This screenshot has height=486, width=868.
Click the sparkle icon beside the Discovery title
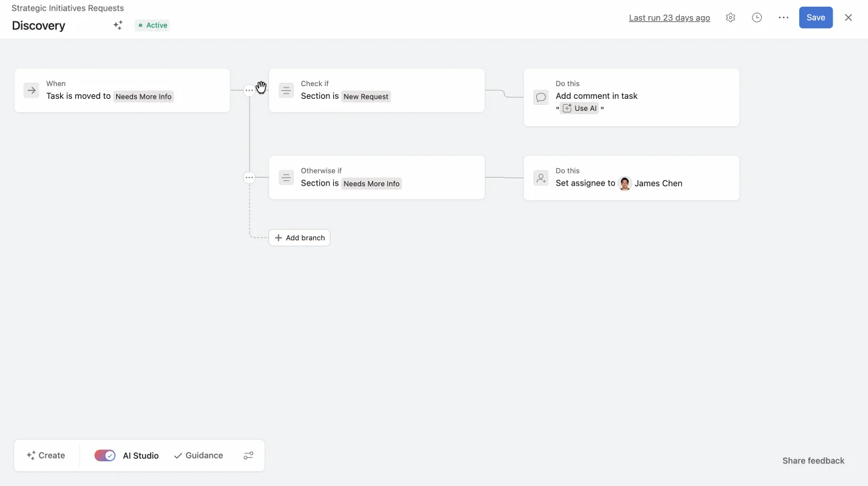point(118,25)
